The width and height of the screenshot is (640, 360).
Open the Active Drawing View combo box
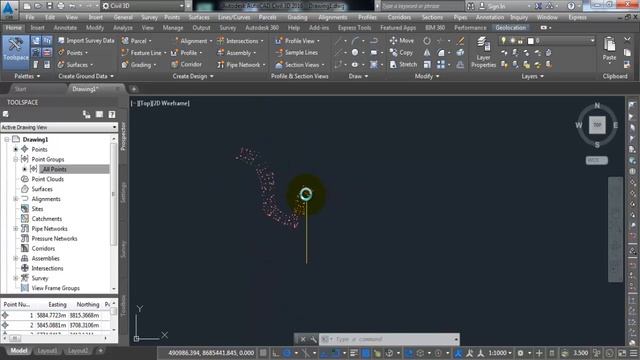click(x=59, y=127)
